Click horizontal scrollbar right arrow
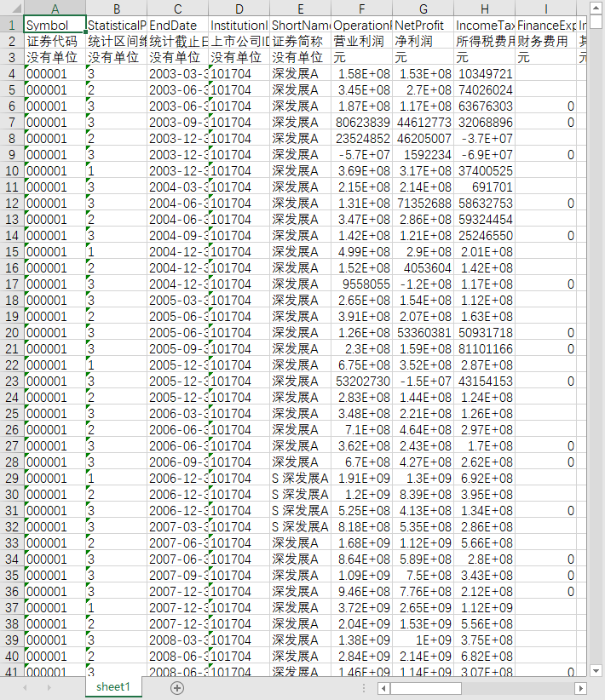605x700 pixels. [580, 688]
